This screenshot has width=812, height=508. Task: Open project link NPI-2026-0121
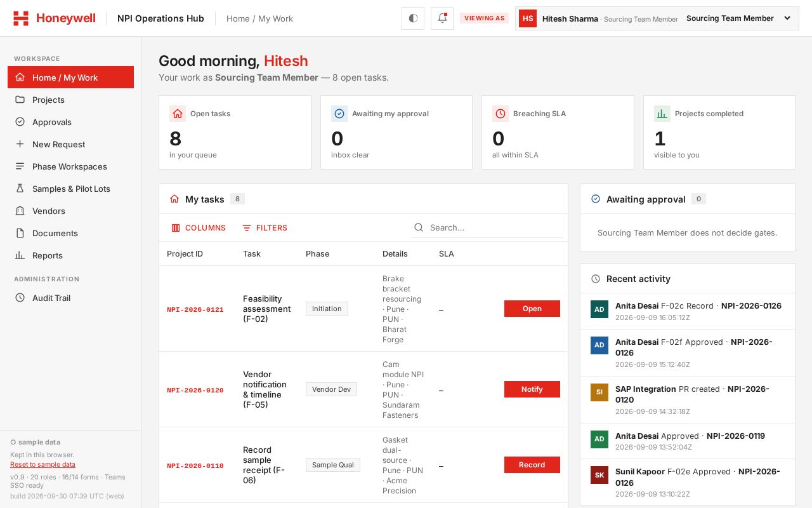pyautogui.click(x=195, y=310)
